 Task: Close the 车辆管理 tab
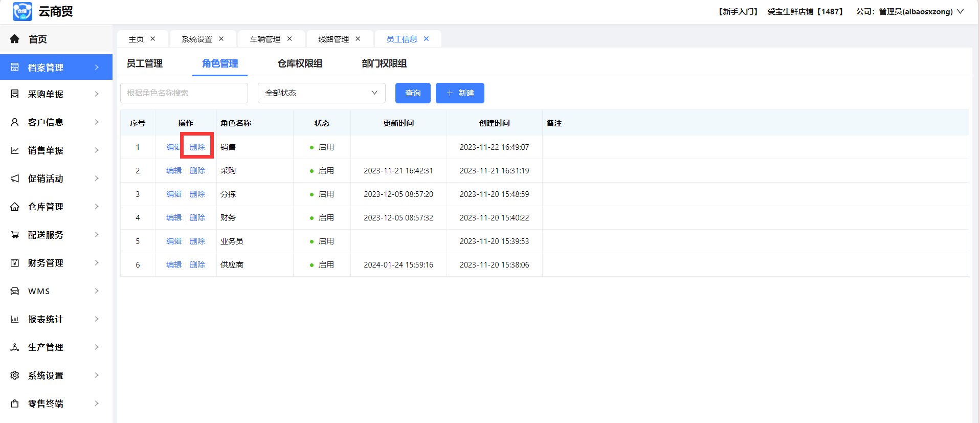pos(289,39)
